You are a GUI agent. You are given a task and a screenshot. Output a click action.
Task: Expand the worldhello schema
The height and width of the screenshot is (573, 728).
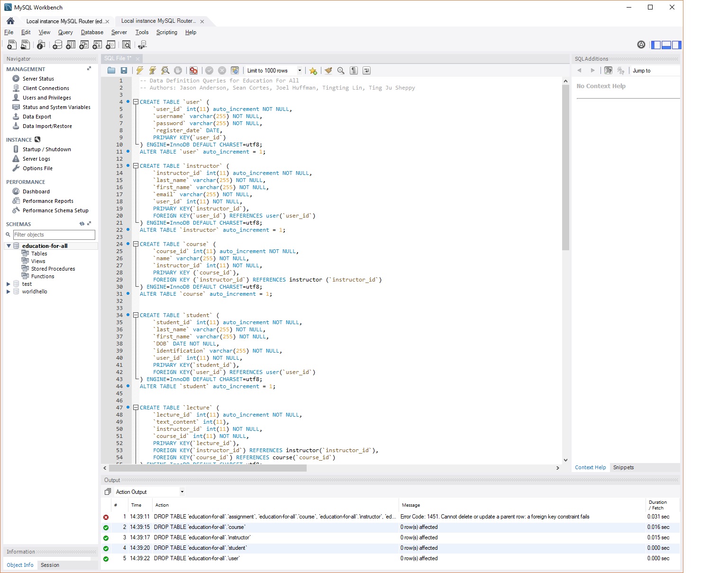[9, 291]
